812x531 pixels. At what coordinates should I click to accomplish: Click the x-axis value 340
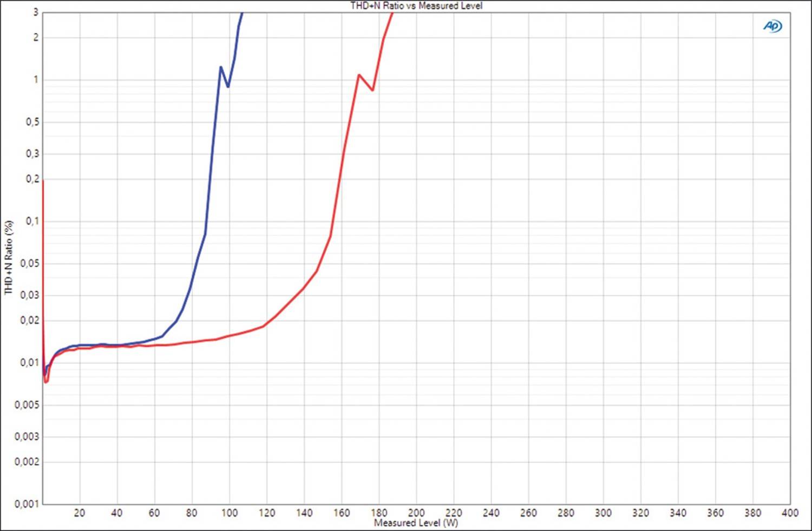tap(678, 513)
